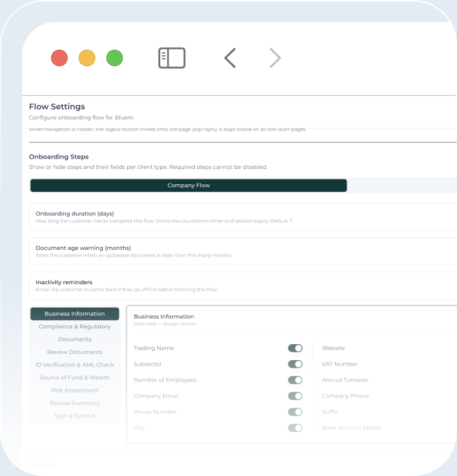Toggle the City field switch
457x476 pixels.
pos(295,428)
